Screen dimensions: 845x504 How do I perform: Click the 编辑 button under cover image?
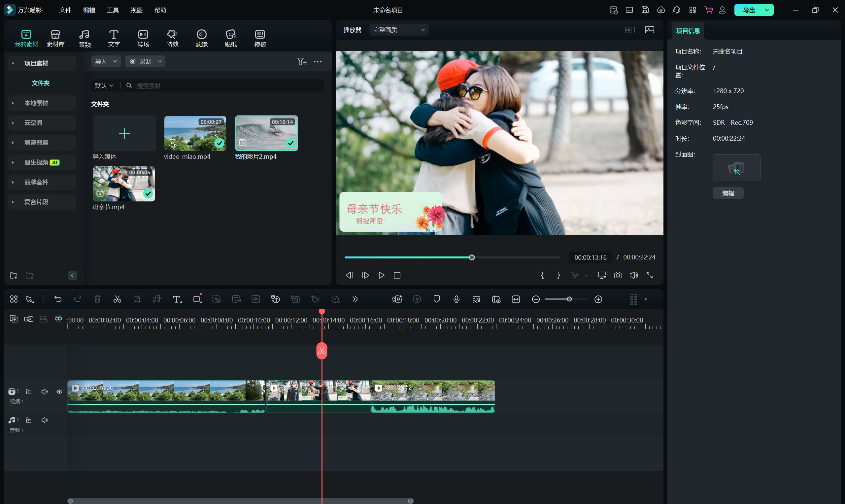pyautogui.click(x=728, y=193)
